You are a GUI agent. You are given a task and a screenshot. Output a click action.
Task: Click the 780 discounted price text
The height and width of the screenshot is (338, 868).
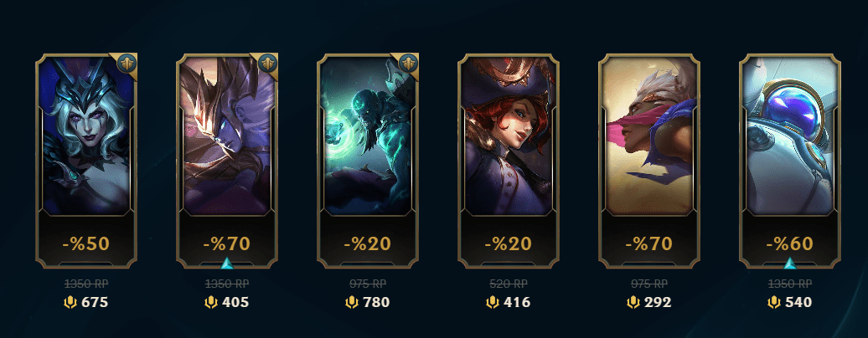[x=376, y=303]
